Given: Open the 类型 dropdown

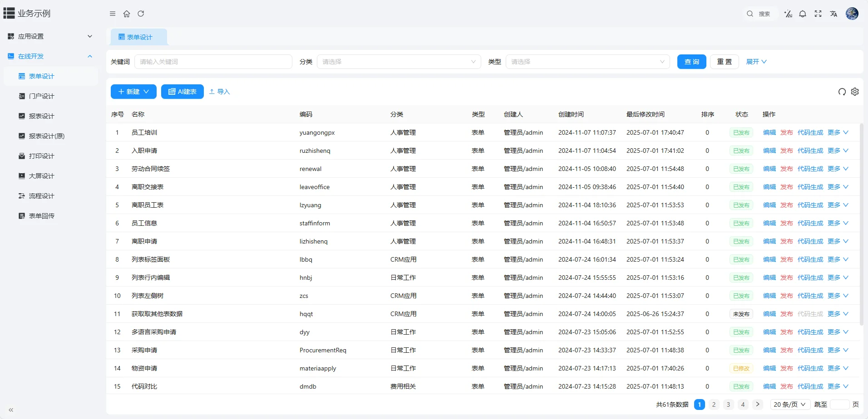Looking at the screenshot, I should (587, 62).
